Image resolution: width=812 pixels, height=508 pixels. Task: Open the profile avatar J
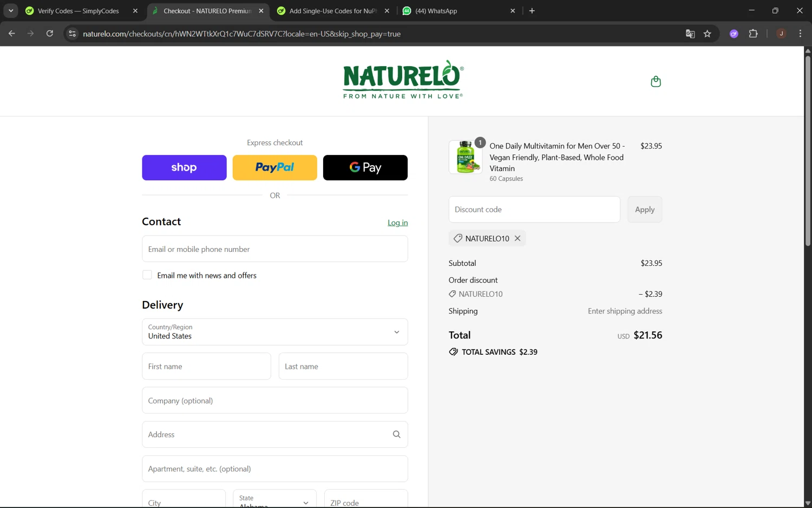click(x=781, y=34)
